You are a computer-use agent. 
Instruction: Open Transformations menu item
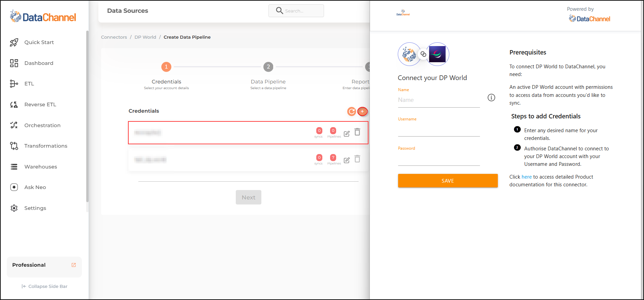(x=46, y=146)
